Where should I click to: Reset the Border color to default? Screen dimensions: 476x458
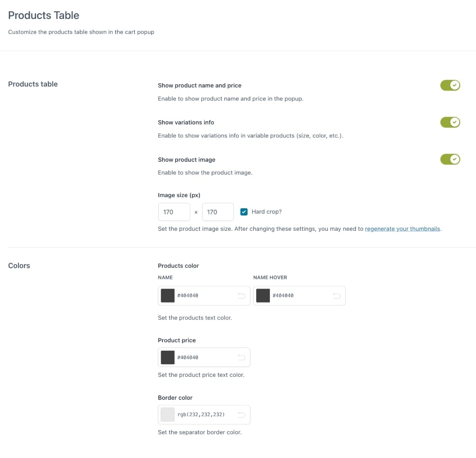(x=241, y=415)
